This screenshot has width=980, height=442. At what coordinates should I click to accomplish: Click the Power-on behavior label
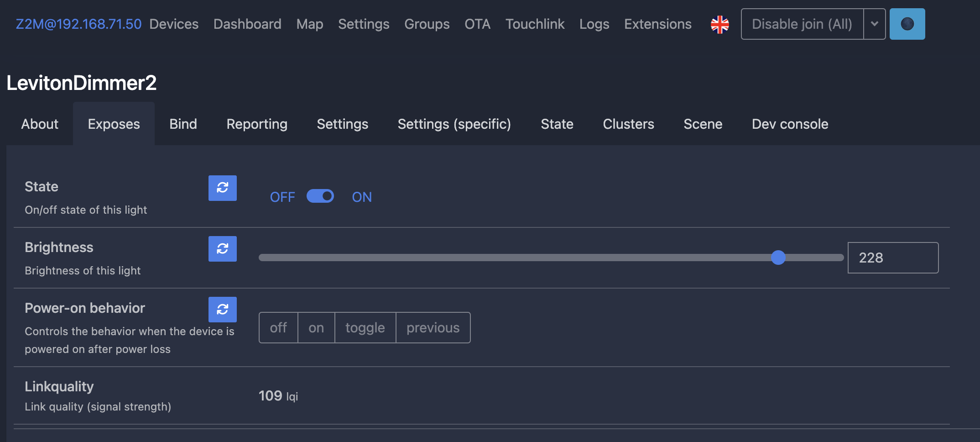coord(85,308)
